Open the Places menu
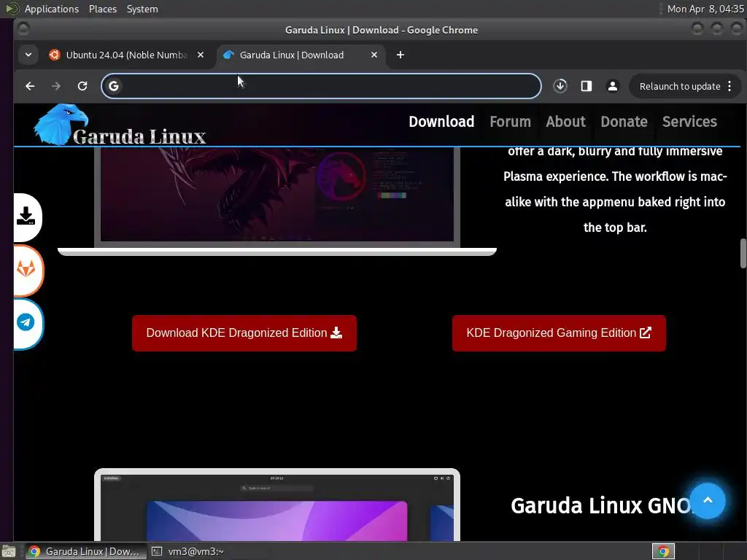 [x=103, y=9]
